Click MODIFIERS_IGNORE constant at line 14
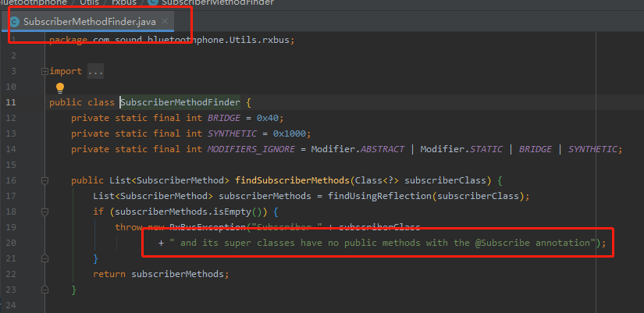Screen dimensions: 644x313 (251, 150)
